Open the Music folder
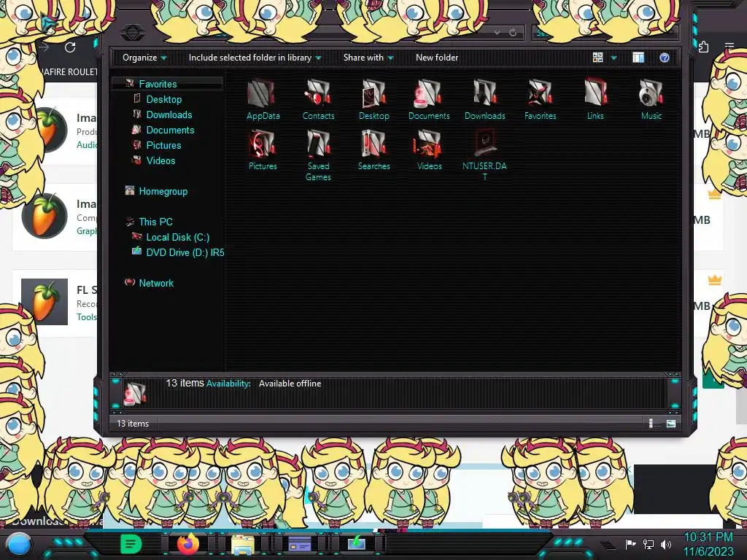This screenshot has height=560, width=747. coord(651,99)
